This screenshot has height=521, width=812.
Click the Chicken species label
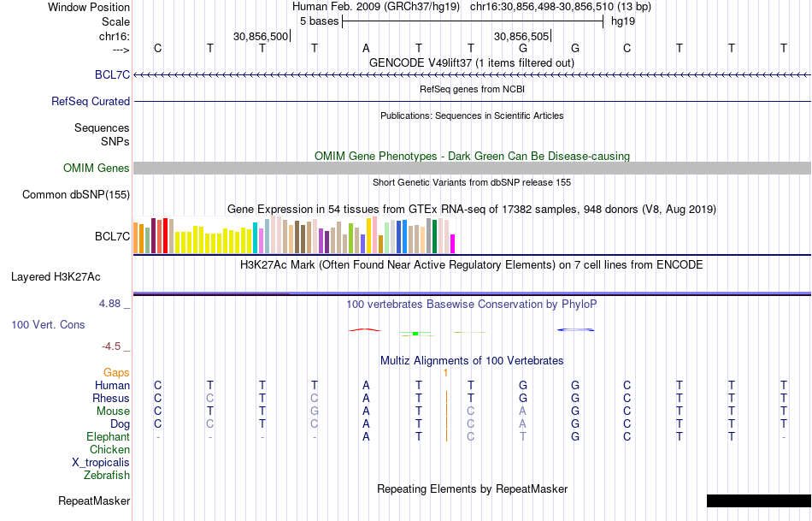(109, 449)
